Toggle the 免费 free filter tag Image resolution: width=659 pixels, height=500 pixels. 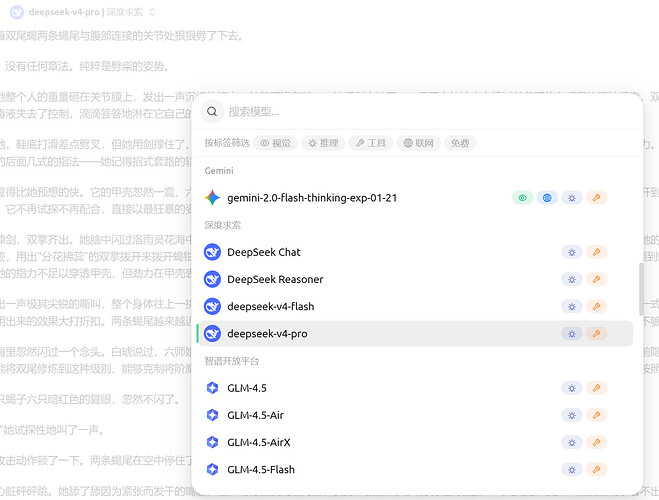pos(460,143)
